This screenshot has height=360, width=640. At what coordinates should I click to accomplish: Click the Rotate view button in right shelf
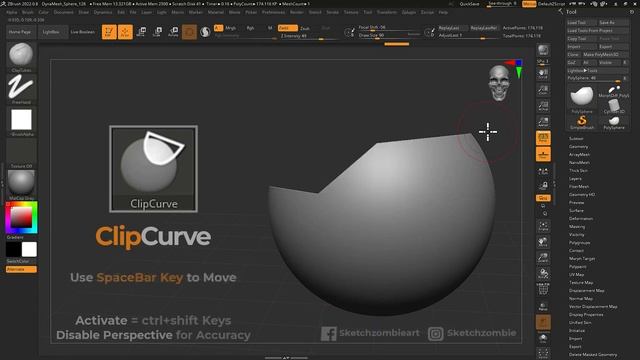tap(543, 274)
